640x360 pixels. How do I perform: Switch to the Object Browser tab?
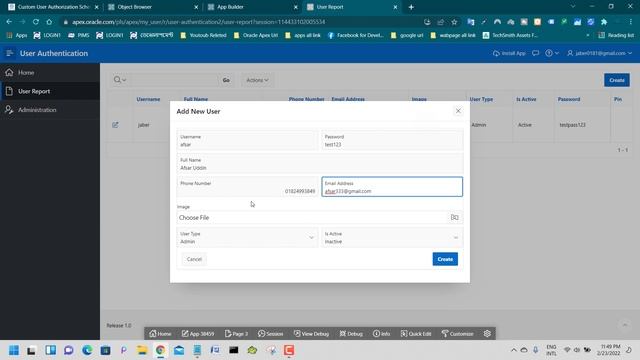pyautogui.click(x=153, y=7)
